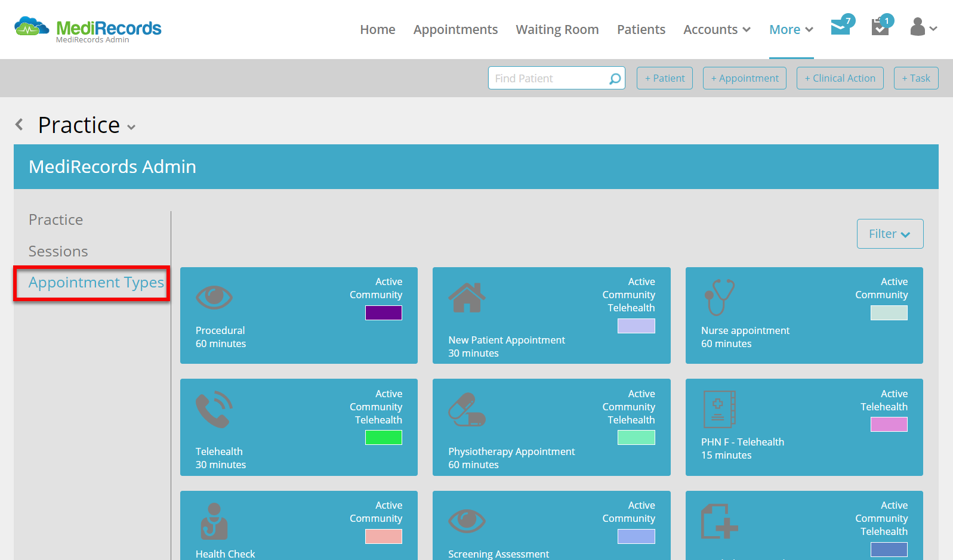
Task: Open the tasks clipboard icon with badge 1
Action: [882, 25]
